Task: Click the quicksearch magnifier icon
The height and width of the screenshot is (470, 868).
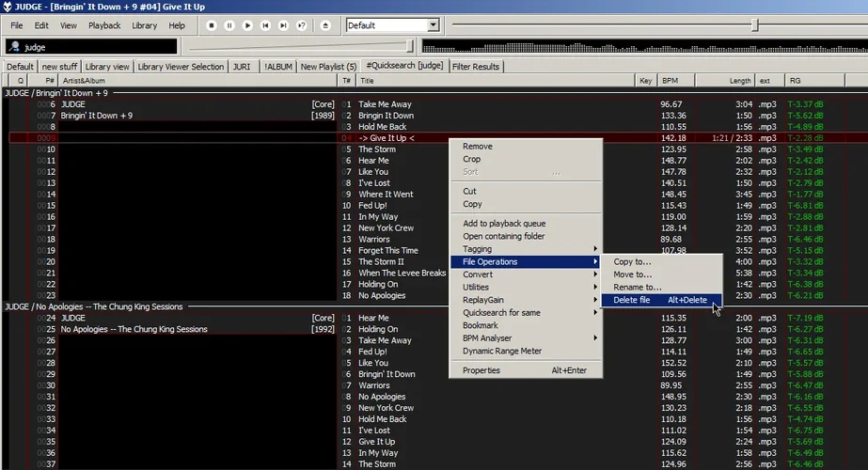Action: tap(14, 46)
